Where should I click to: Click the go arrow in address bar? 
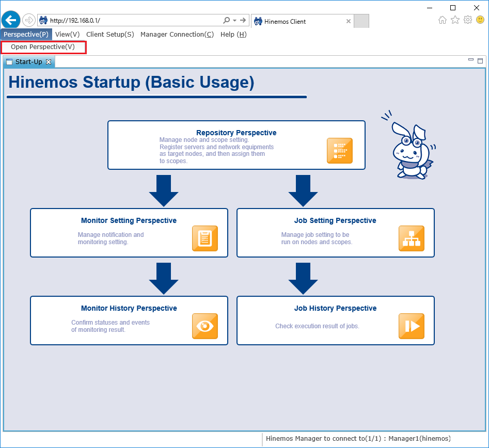click(243, 20)
